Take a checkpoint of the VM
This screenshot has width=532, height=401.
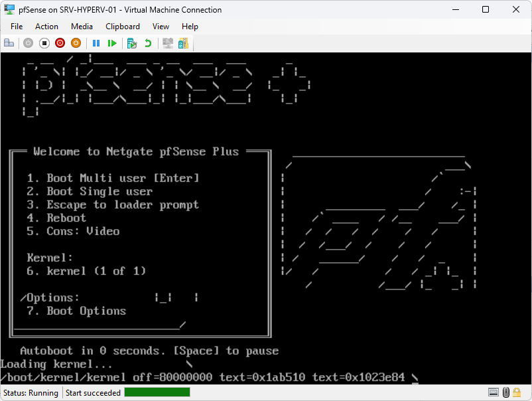[x=132, y=43]
